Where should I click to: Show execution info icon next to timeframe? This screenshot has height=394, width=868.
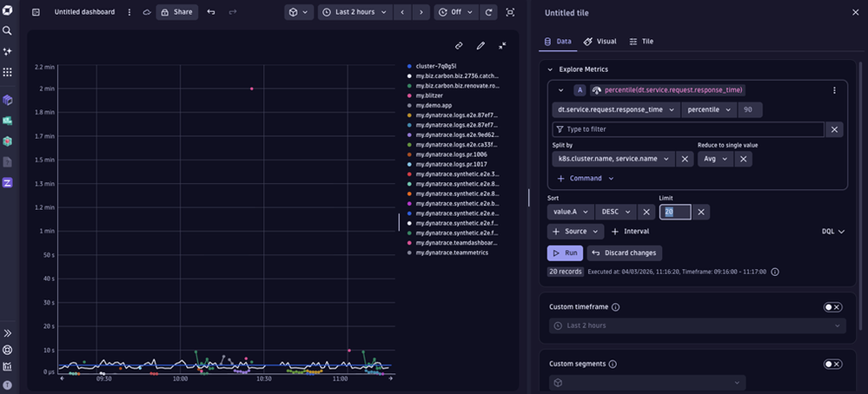pos(775,272)
